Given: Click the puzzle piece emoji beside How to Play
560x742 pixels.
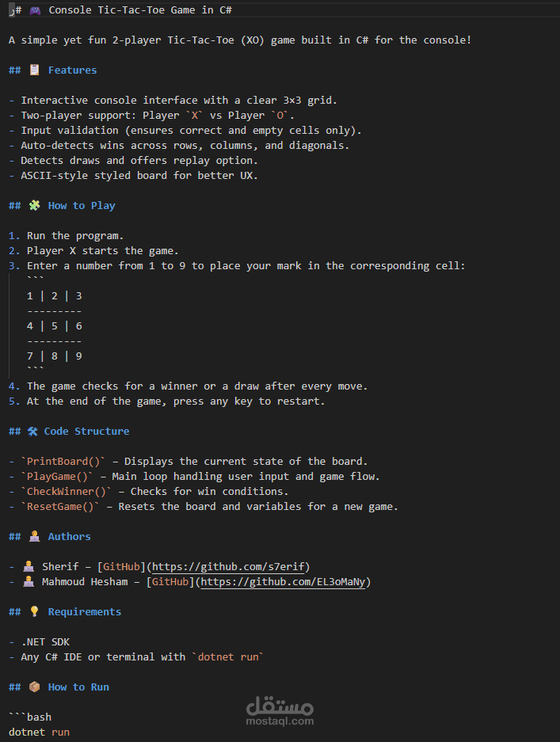Looking at the screenshot, I should point(34,205).
